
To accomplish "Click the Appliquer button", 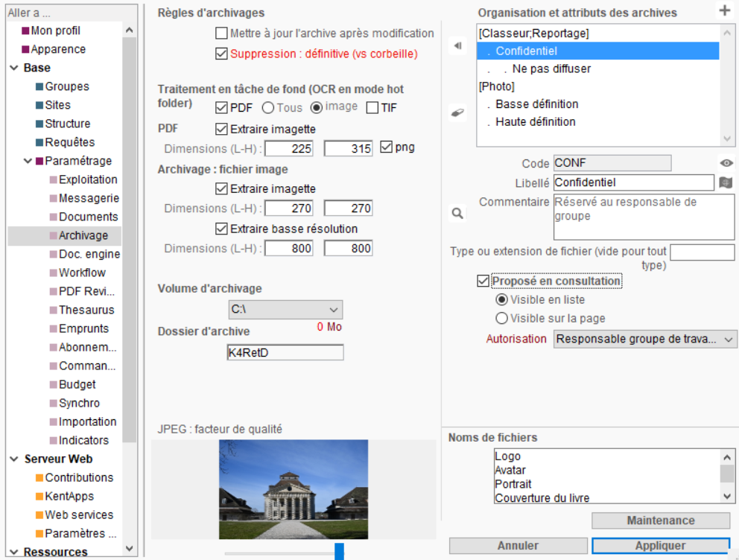I will click(x=661, y=545).
